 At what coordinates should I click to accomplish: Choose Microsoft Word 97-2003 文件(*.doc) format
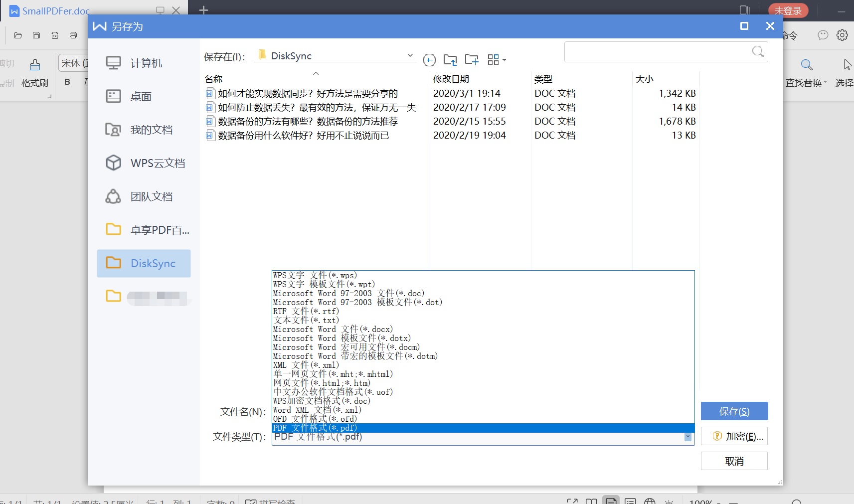coord(483,293)
